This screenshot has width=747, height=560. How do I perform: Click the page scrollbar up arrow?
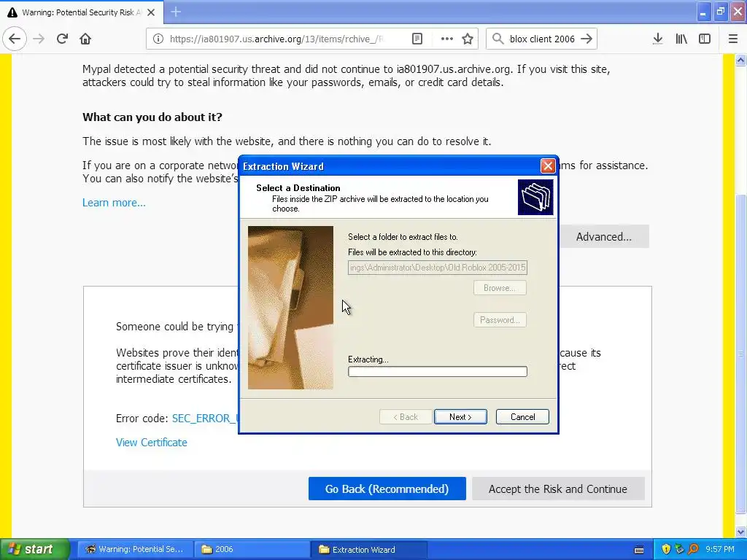(x=741, y=60)
